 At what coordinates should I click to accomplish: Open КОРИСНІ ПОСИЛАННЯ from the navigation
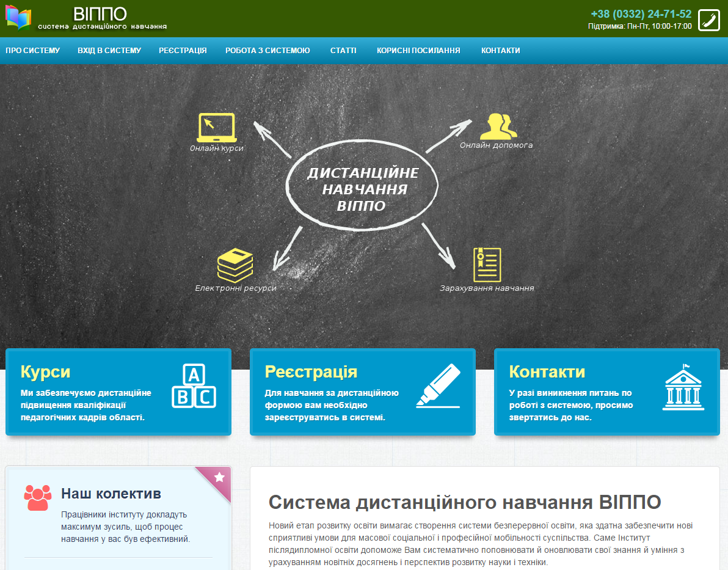point(418,50)
